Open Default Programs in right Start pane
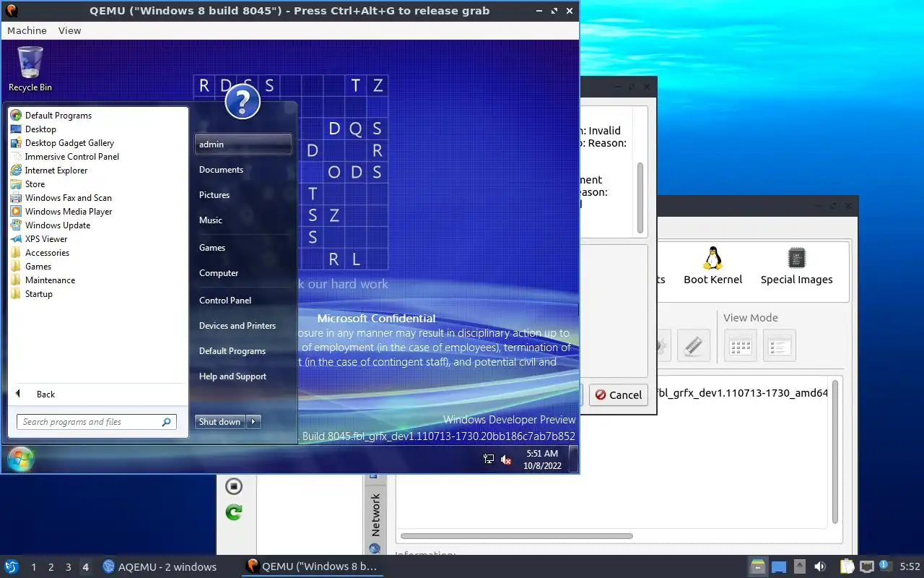Image resolution: width=924 pixels, height=578 pixels. pos(232,351)
